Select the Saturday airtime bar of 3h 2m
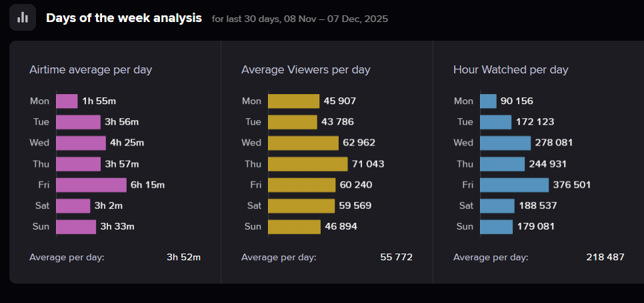Viewport: 644px width, 303px height. click(x=73, y=206)
